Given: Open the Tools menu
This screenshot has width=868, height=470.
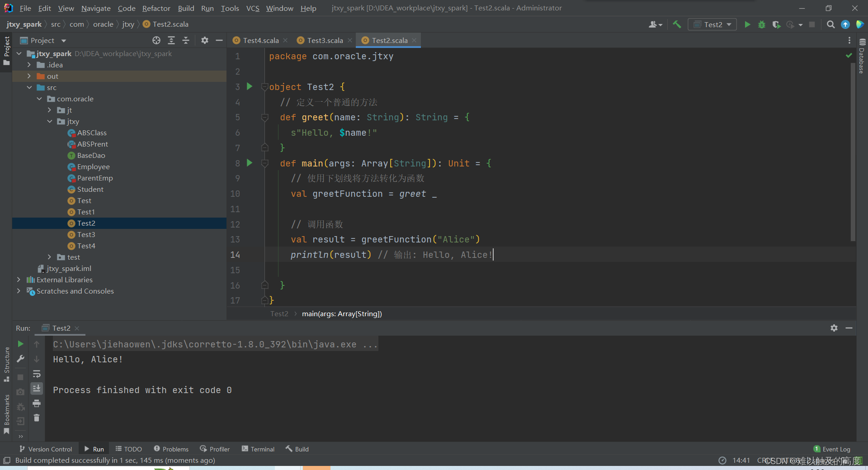Looking at the screenshot, I should [x=230, y=8].
